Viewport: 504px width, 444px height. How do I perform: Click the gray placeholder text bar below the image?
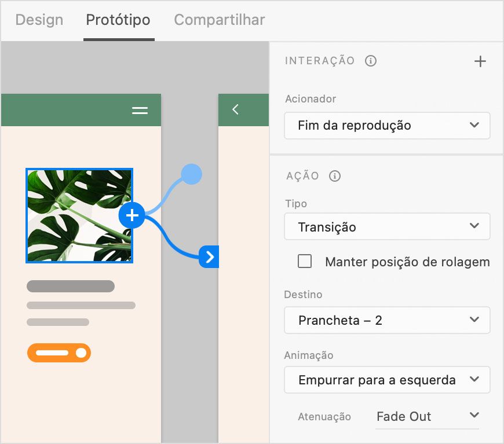point(70,286)
